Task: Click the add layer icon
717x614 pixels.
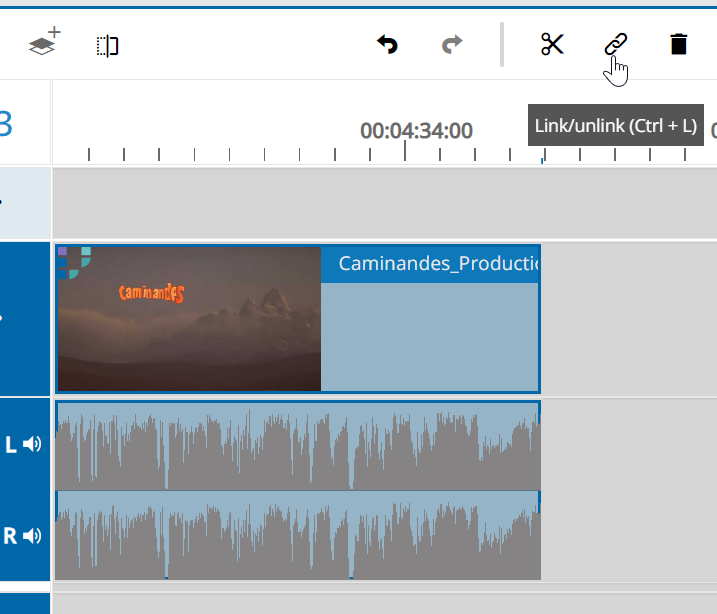Action: (42, 44)
